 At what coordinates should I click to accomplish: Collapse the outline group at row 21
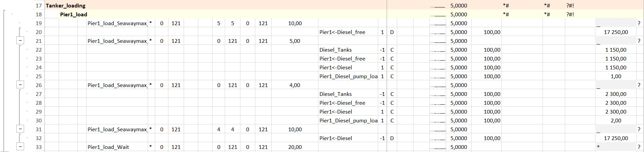pyautogui.click(x=20, y=41)
